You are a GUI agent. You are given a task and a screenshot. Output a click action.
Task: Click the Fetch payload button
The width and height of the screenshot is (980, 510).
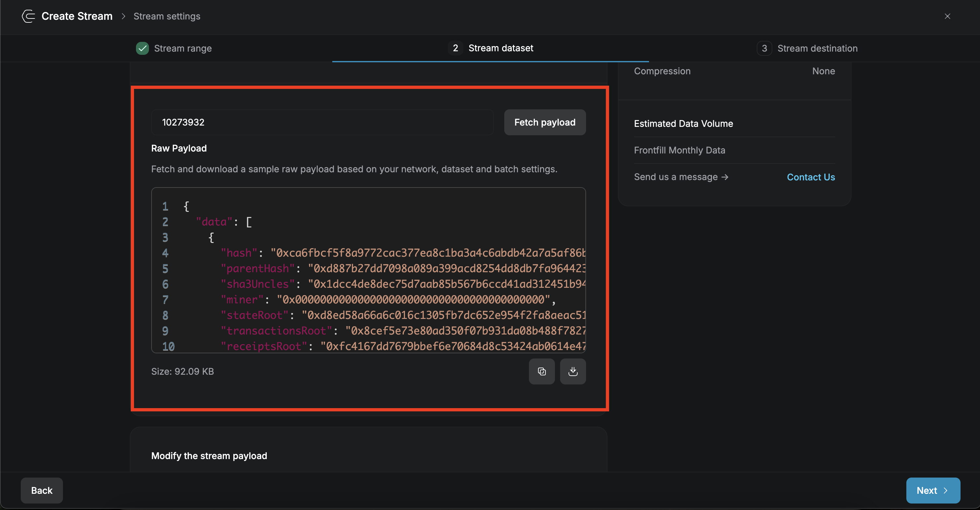pyautogui.click(x=545, y=122)
